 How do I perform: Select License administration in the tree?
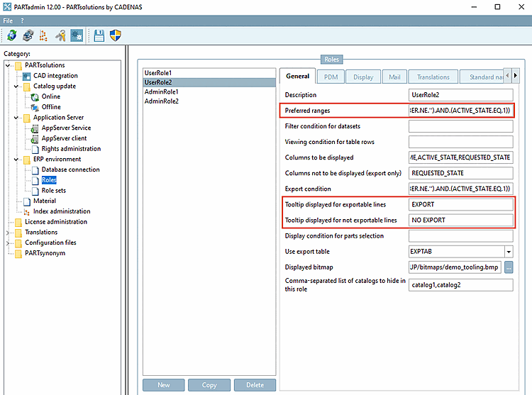coord(56,222)
